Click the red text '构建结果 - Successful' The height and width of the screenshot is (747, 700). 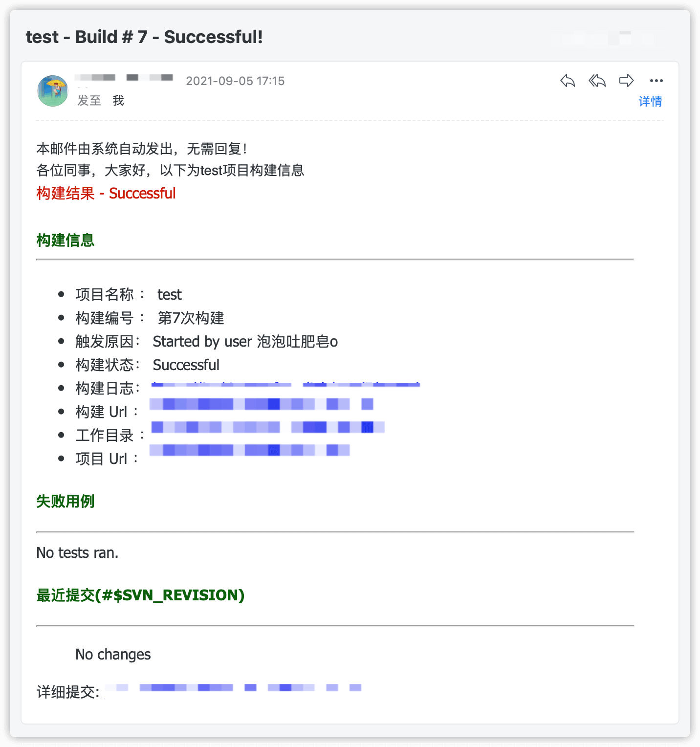pos(106,193)
